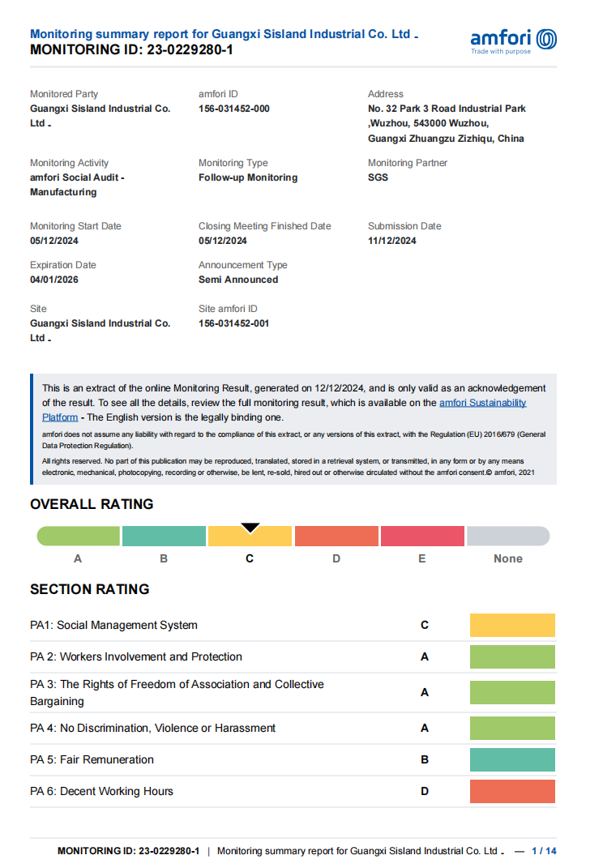Select the orange D overall rating segment

pyautogui.click(x=336, y=536)
